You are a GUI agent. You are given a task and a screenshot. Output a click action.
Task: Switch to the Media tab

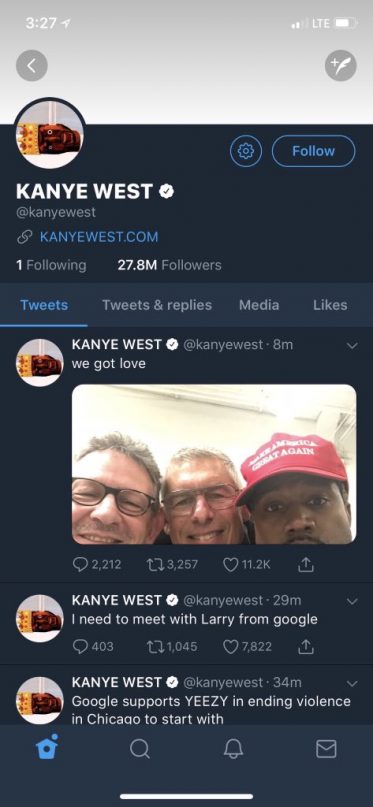tap(259, 305)
